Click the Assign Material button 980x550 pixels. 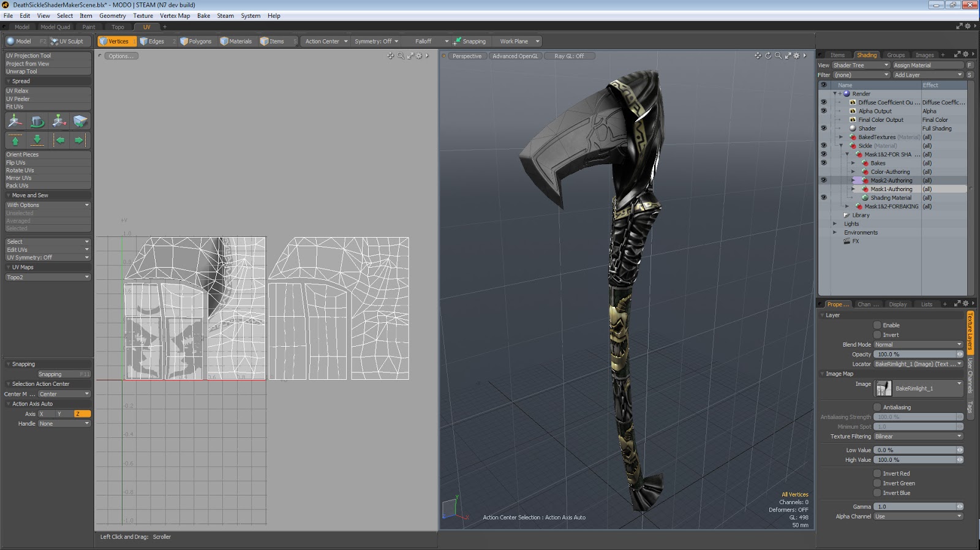tap(927, 66)
